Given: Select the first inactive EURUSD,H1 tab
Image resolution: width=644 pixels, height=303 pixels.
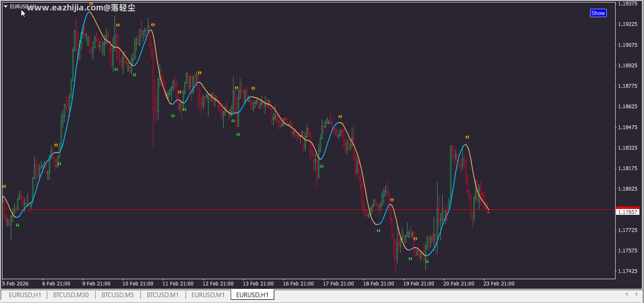Looking at the screenshot, I should pyautogui.click(x=25, y=295).
